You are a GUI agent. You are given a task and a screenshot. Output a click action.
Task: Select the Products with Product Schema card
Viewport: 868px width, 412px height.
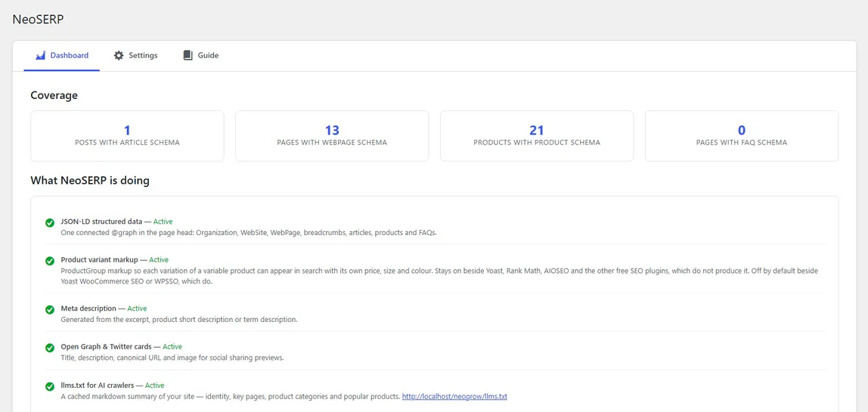537,136
